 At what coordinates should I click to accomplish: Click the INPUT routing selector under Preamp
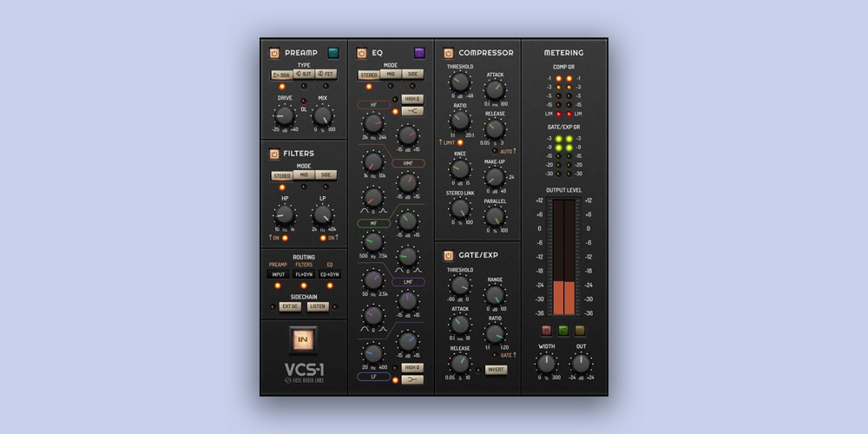click(278, 274)
